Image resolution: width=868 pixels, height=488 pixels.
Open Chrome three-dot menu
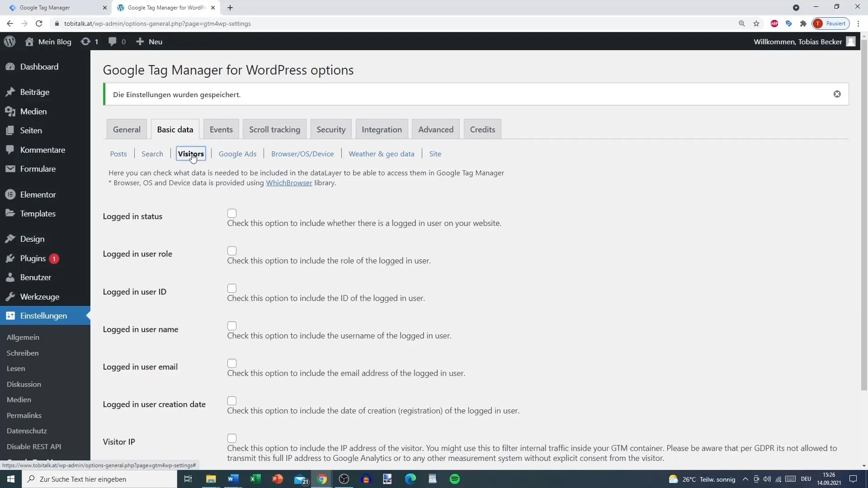858,23
